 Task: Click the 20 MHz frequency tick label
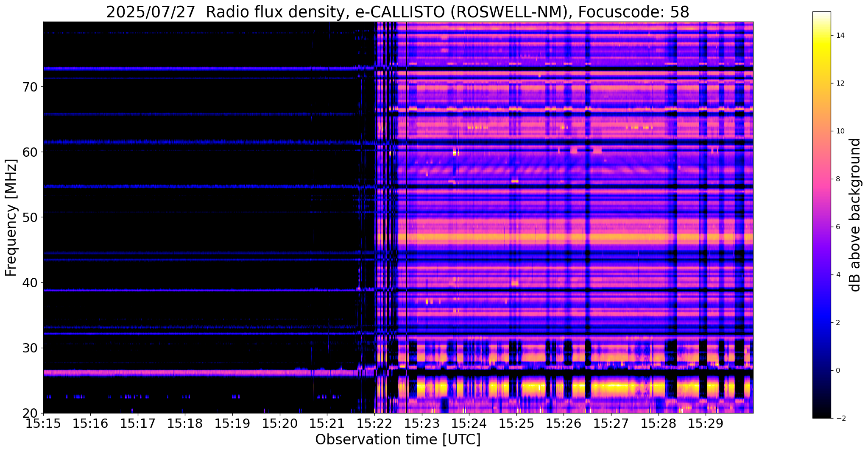(x=30, y=413)
